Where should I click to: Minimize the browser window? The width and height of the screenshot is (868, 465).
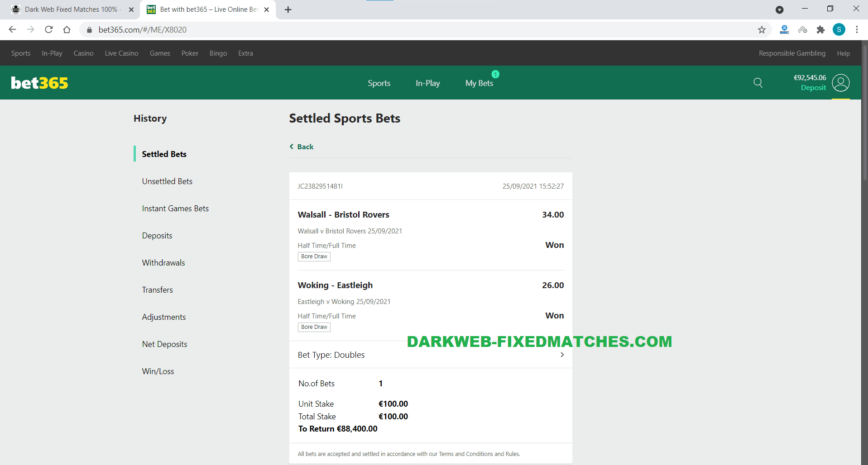(805, 9)
